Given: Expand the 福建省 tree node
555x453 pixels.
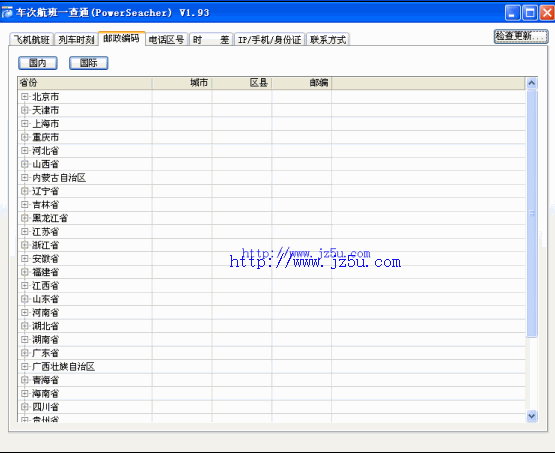Looking at the screenshot, I should tap(24, 272).
